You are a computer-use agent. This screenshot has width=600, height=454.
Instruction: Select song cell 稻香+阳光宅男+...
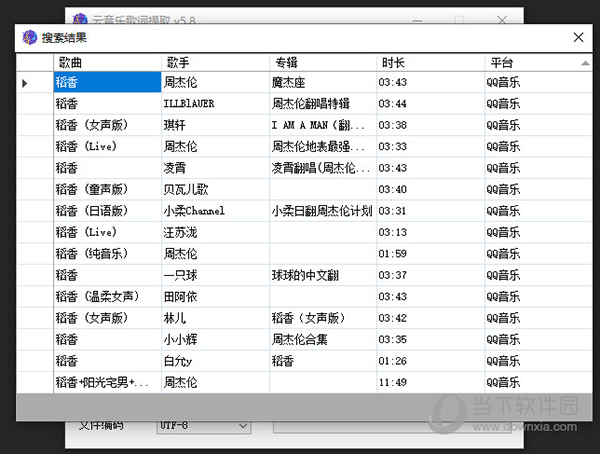tap(107, 382)
